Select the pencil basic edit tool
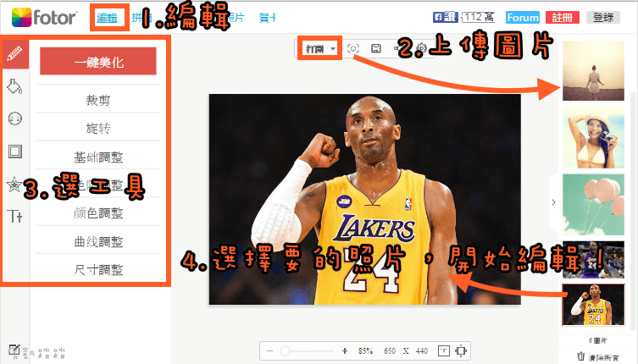638x364 pixels. click(x=15, y=53)
